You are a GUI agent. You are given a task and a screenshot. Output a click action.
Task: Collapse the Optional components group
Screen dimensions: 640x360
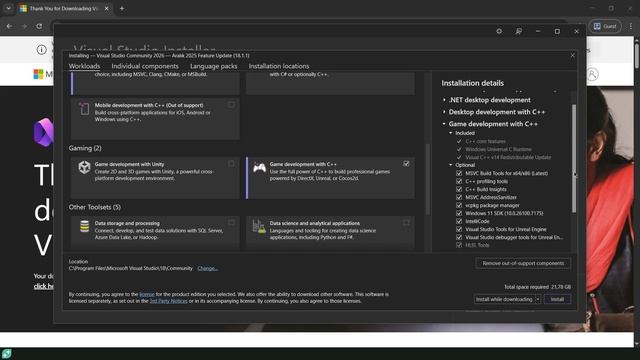tap(451, 165)
